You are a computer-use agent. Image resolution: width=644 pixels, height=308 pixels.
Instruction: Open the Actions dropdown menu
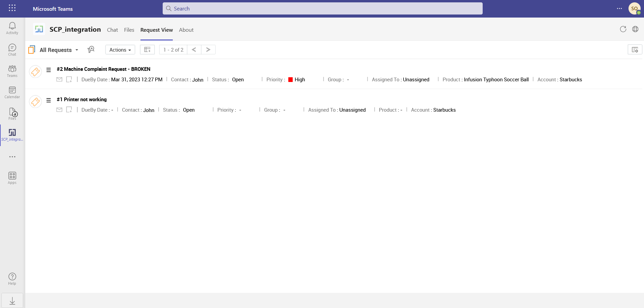point(120,50)
